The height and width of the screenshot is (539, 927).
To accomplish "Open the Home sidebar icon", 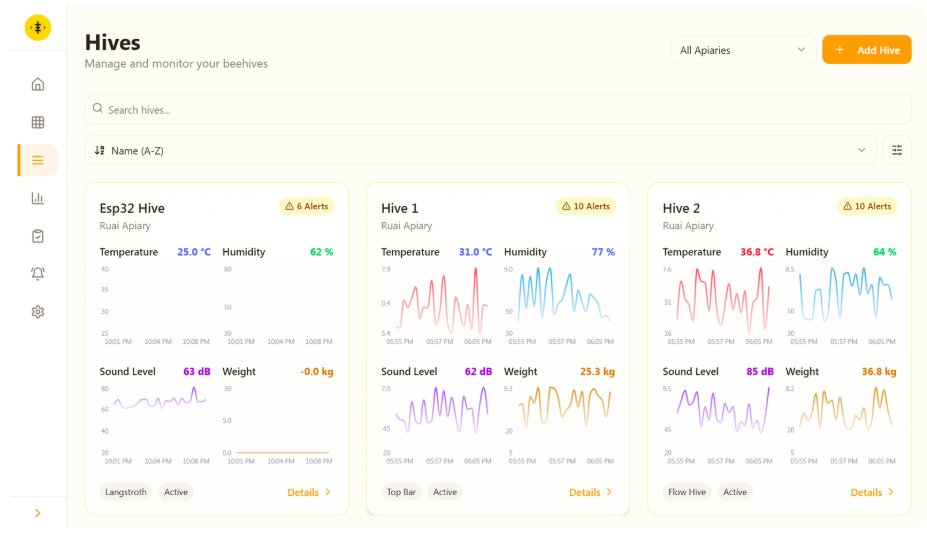I will click(38, 85).
